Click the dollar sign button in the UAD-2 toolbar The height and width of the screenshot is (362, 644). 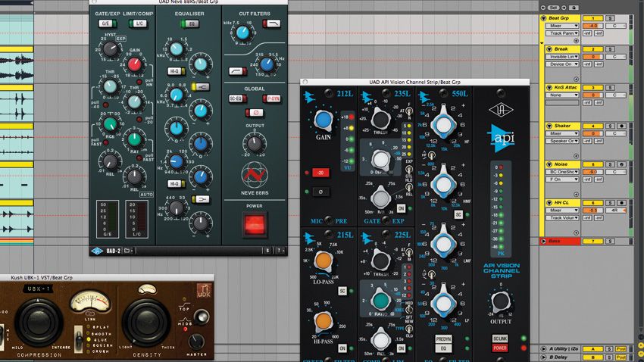tap(267, 251)
